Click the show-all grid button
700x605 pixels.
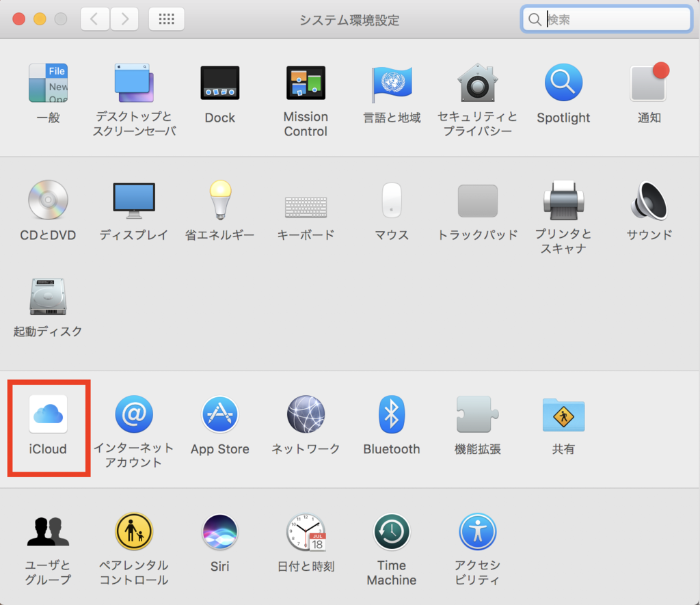click(167, 19)
